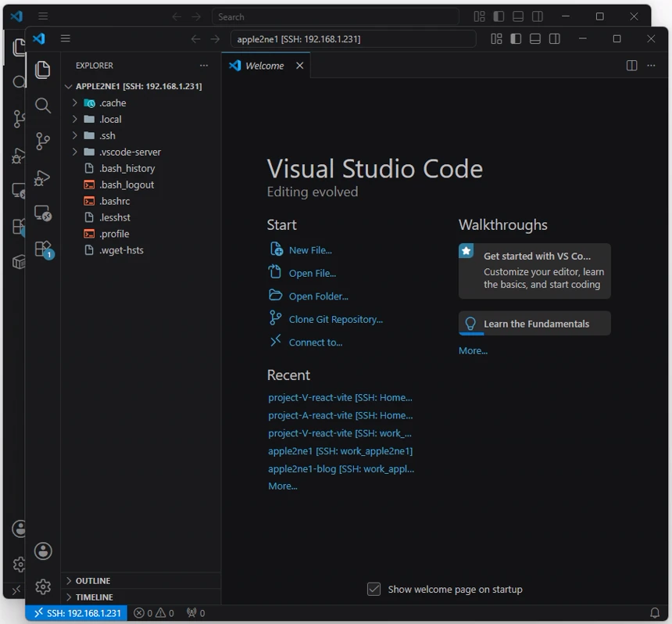Viewport: 672px width, 624px height.
Task: Expand the OUTLINE section
Action: [141, 580]
